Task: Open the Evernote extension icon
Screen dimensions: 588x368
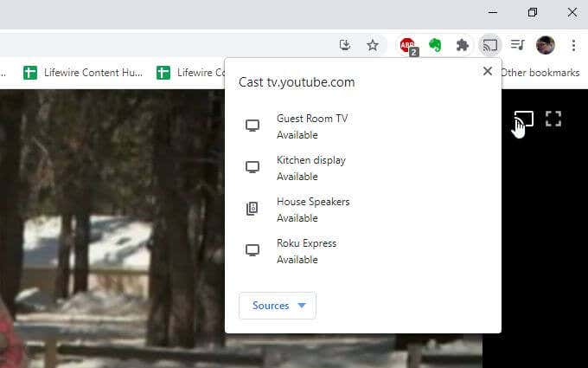Action: (435, 45)
